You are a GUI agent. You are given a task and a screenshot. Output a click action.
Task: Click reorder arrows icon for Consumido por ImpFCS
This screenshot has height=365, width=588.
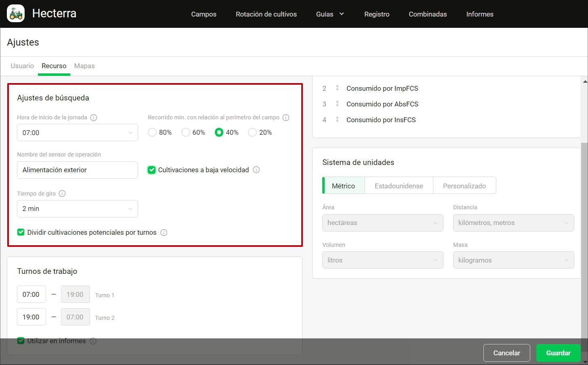[337, 88]
